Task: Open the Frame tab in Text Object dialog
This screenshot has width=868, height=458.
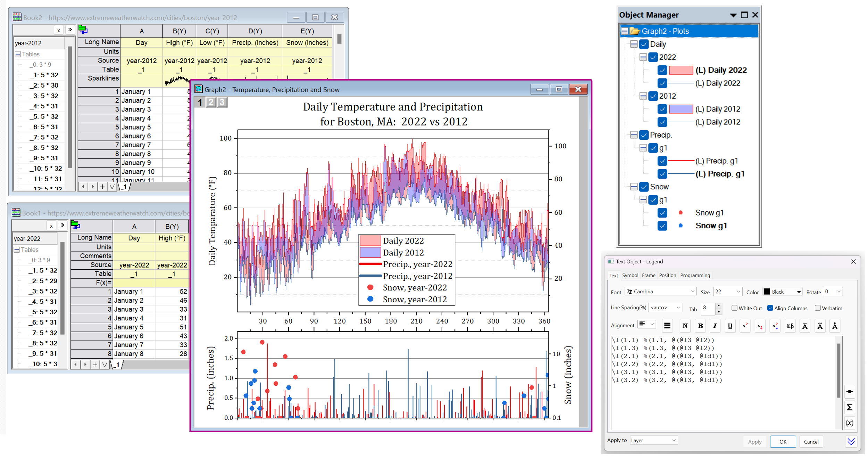Action: (648, 275)
